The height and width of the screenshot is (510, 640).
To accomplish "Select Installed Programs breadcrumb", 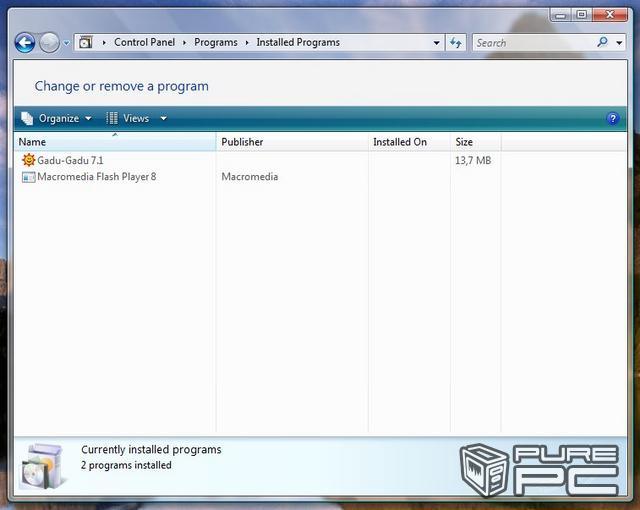I will [x=298, y=42].
